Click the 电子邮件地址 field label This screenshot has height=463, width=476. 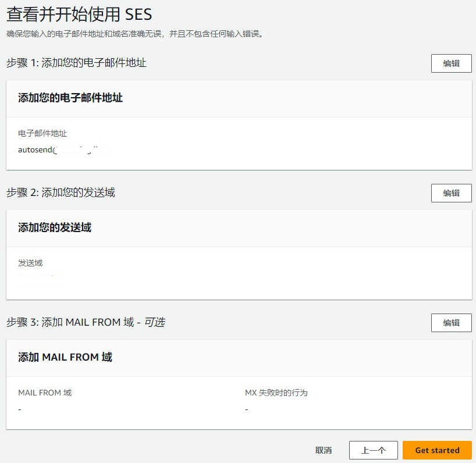(x=42, y=133)
